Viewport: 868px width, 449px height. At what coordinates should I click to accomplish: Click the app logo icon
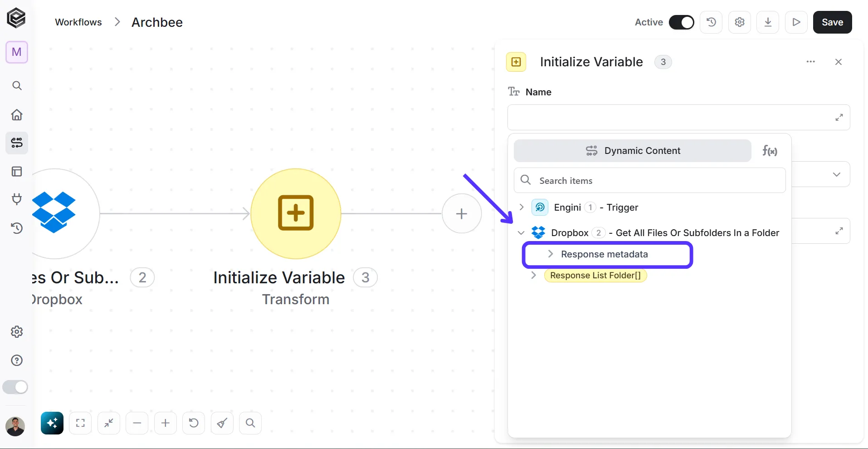tap(16, 18)
